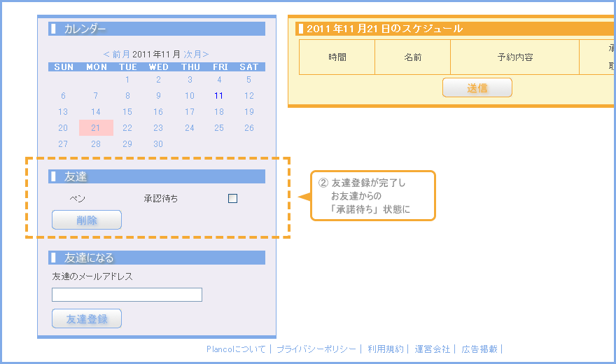The height and width of the screenshot is (364, 616).
Task: Select date 27 in the calendar
Action: [64, 144]
